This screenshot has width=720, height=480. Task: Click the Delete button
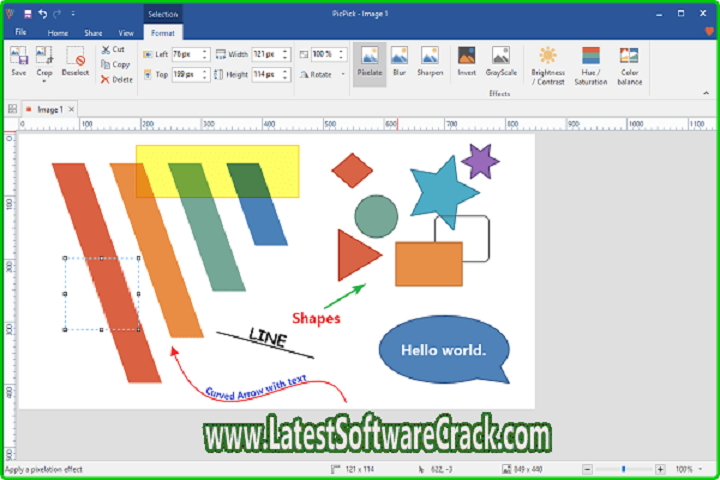click(x=115, y=79)
